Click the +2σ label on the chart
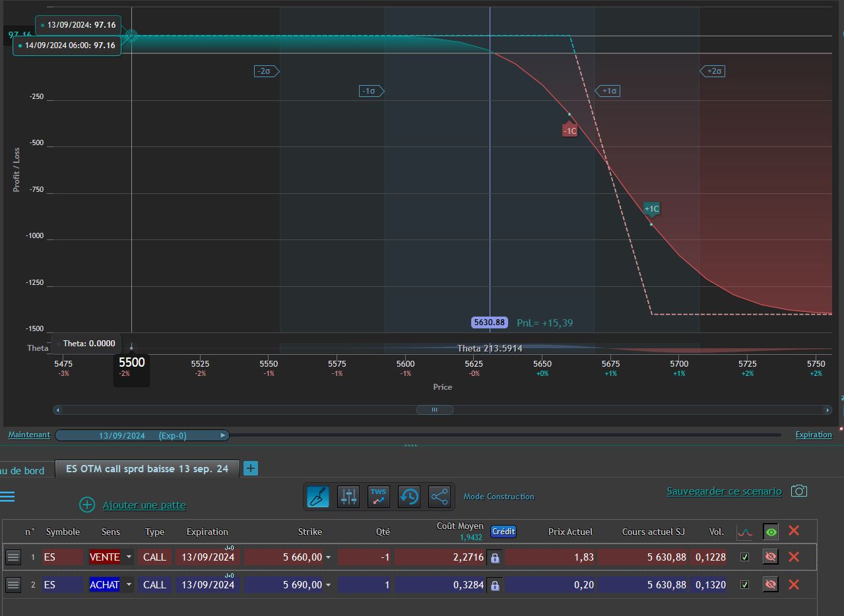The height and width of the screenshot is (616, 844). point(713,71)
